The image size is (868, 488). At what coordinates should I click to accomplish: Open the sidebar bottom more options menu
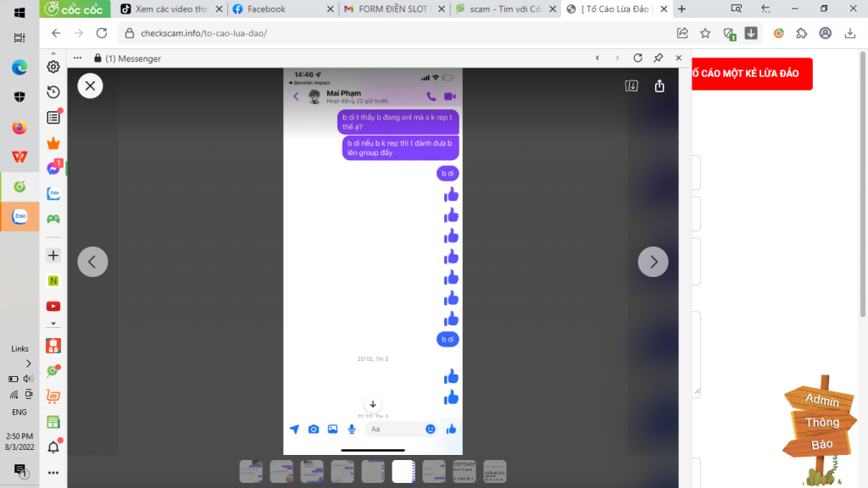point(53,473)
